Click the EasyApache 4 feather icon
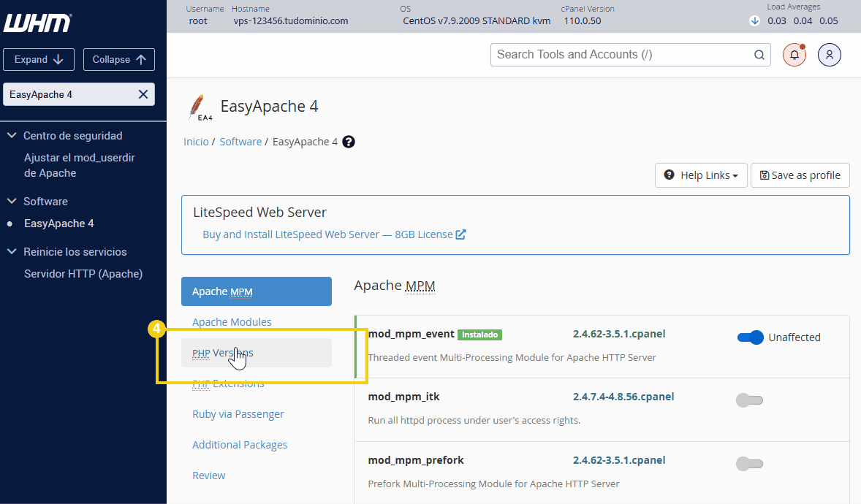 pos(199,107)
